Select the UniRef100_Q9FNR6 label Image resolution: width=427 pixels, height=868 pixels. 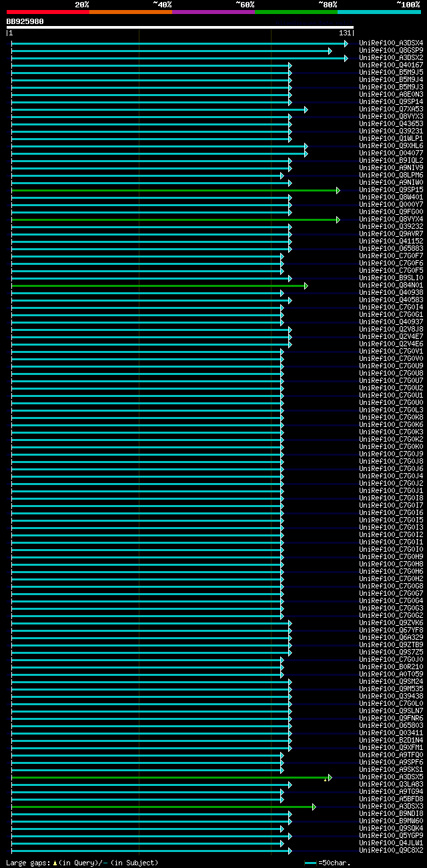point(391,719)
